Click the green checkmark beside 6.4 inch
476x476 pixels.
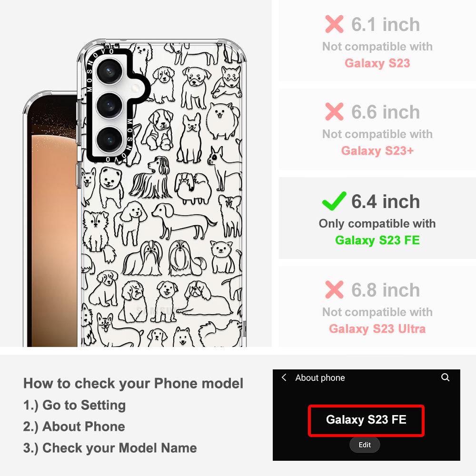pos(334,201)
